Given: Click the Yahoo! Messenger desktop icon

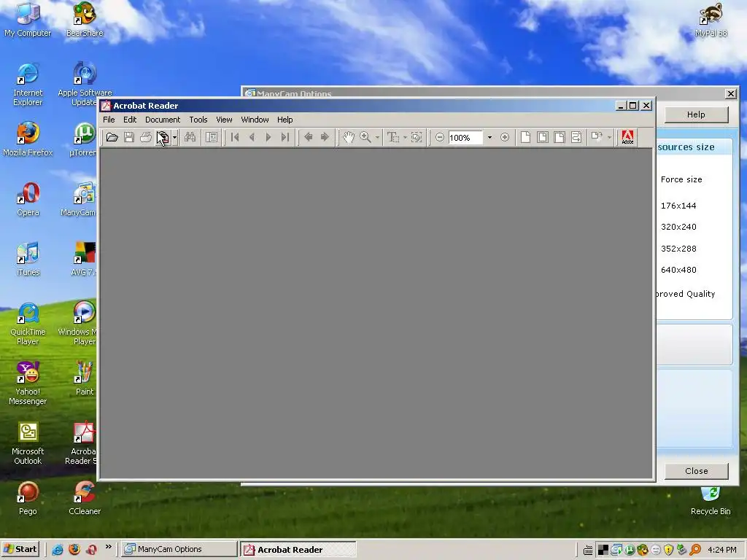Looking at the screenshot, I should pos(28,384).
